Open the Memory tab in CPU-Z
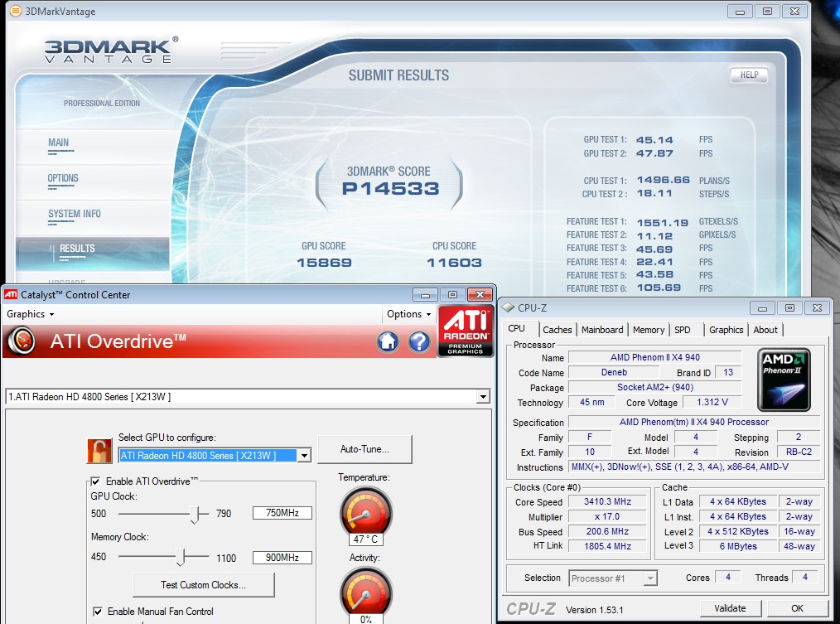 click(x=648, y=330)
